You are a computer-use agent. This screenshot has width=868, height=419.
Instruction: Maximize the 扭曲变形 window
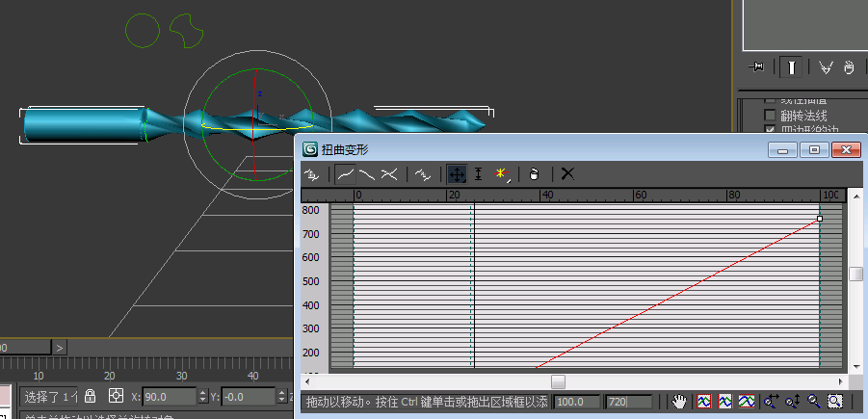[814, 149]
